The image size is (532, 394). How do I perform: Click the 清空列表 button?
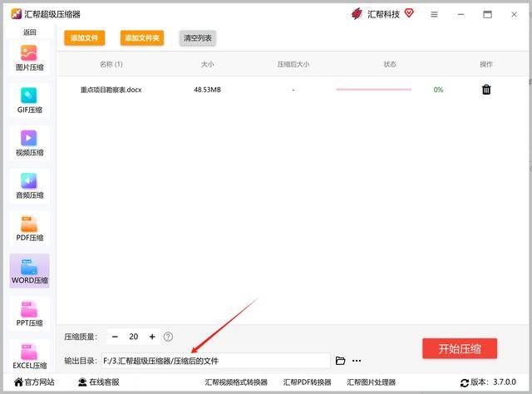[198, 37]
